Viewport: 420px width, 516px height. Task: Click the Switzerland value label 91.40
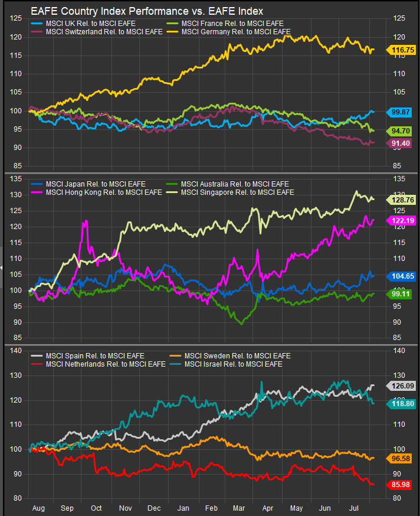[399, 143]
